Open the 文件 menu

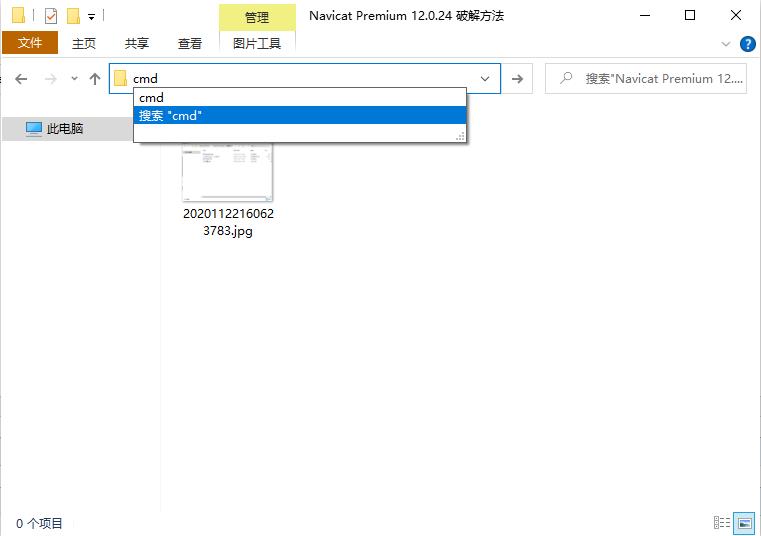(x=30, y=43)
